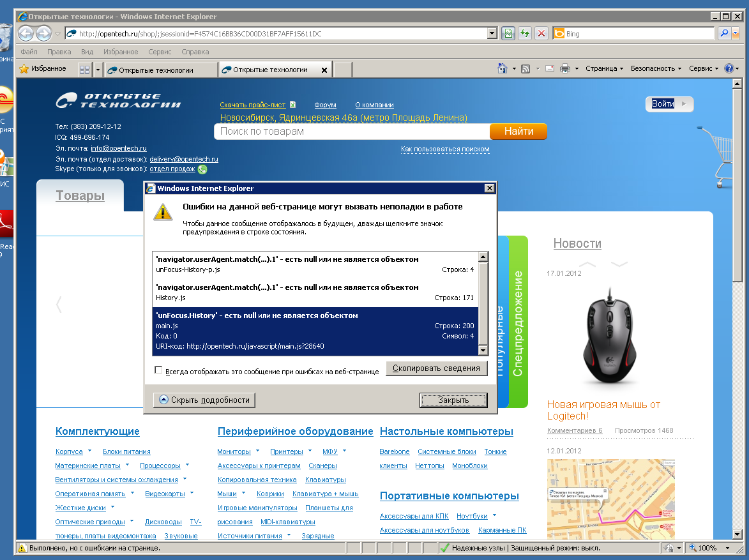
Task: Expand the Страница toolbar menu
Action: point(604,68)
